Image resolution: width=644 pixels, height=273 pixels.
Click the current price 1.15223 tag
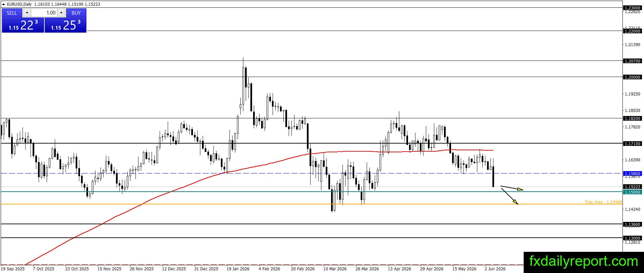[x=632, y=187]
